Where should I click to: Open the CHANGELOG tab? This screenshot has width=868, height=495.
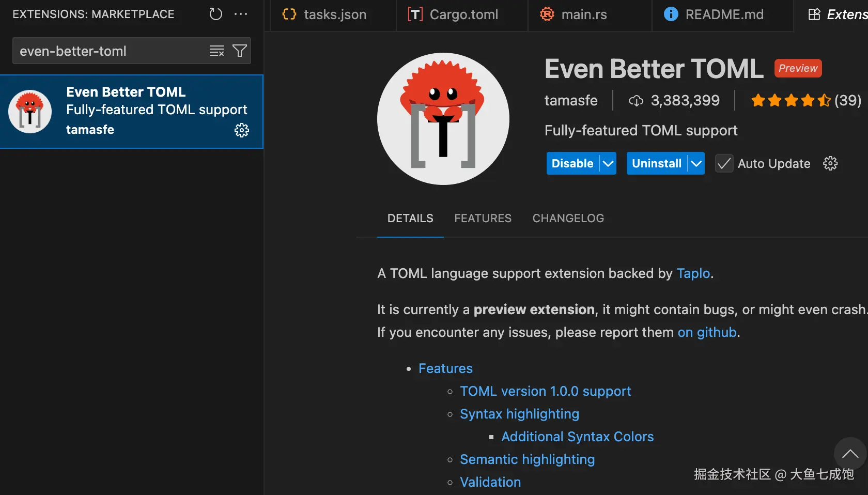568,219
